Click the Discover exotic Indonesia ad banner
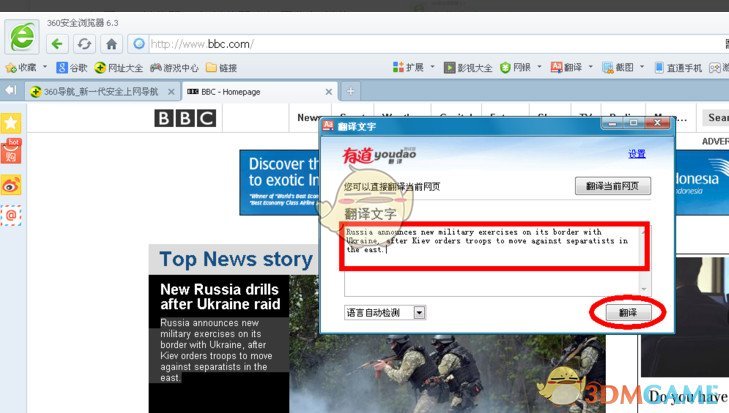Viewport: 729px width, 413px height. pyautogui.click(x=279, y=182)
